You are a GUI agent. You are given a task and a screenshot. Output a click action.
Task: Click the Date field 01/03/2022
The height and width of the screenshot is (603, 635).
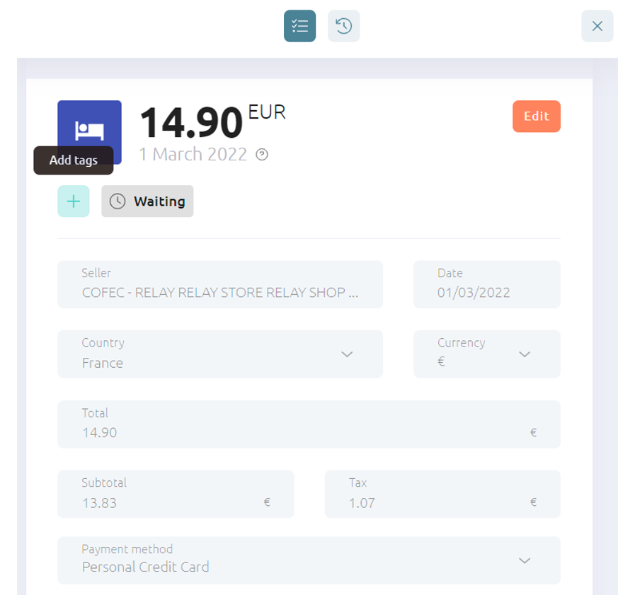coord(487,284)
